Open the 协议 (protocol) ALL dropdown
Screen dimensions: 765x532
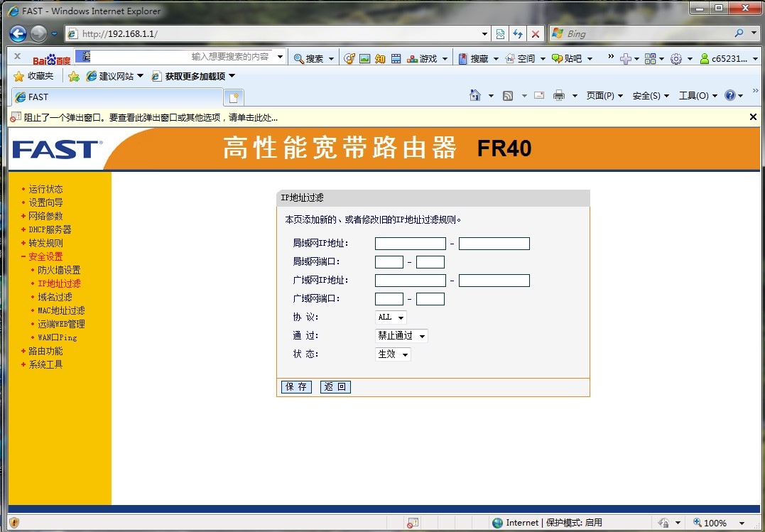[x=391, y=317]
